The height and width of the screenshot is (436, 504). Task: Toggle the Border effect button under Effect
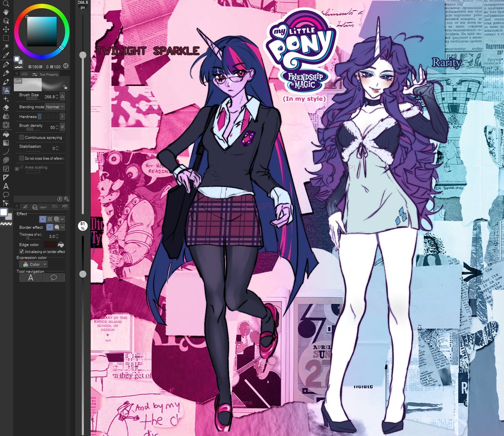point(42,219)
